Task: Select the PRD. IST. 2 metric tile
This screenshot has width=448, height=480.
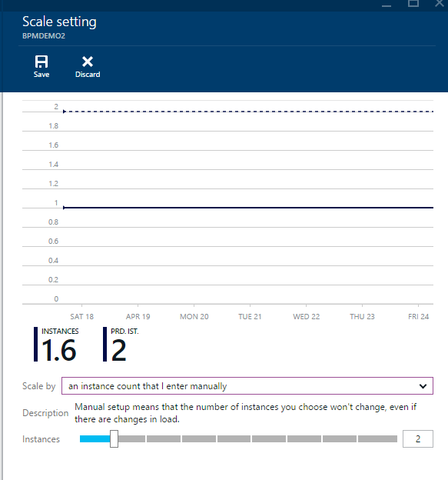Action: click(x=121, y=345)
